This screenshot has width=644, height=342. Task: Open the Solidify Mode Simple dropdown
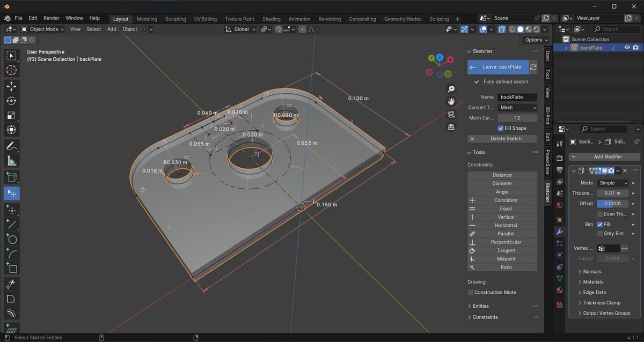click(x=612, y=183)
